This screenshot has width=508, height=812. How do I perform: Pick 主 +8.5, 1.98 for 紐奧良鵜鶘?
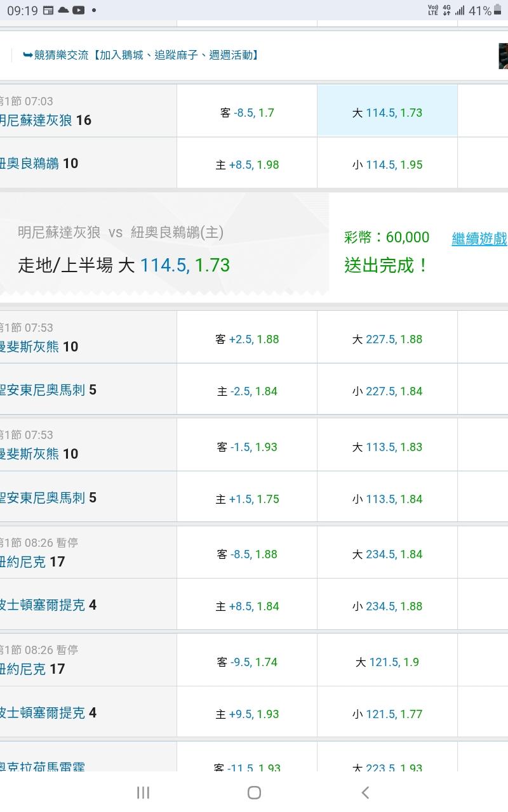tap(247, 164)
